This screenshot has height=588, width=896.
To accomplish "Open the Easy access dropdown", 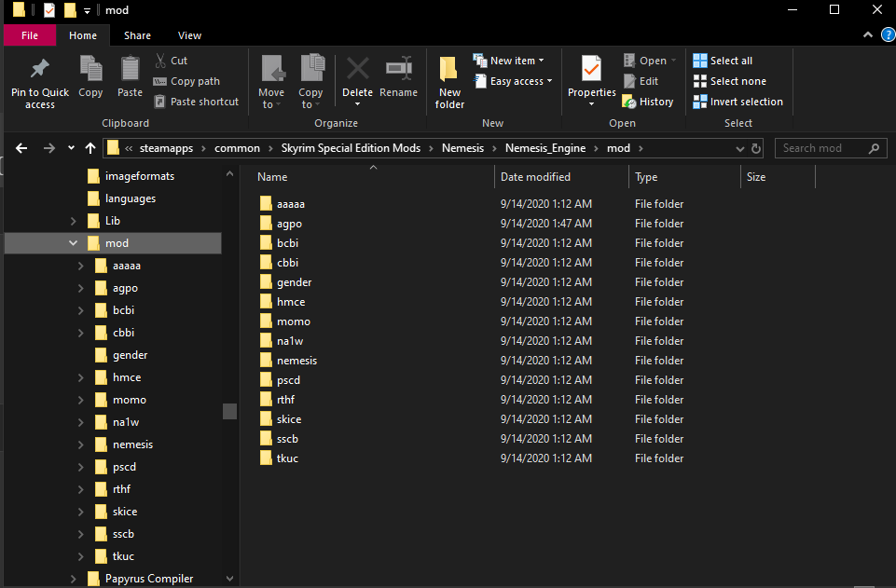I will coord(513,81).
